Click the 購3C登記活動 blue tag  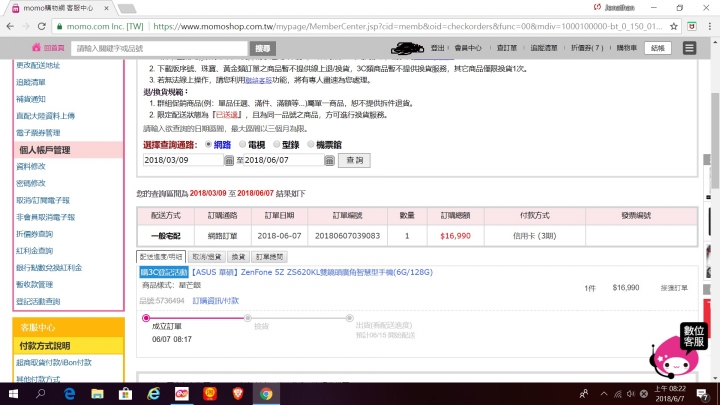tap(163, 272)
